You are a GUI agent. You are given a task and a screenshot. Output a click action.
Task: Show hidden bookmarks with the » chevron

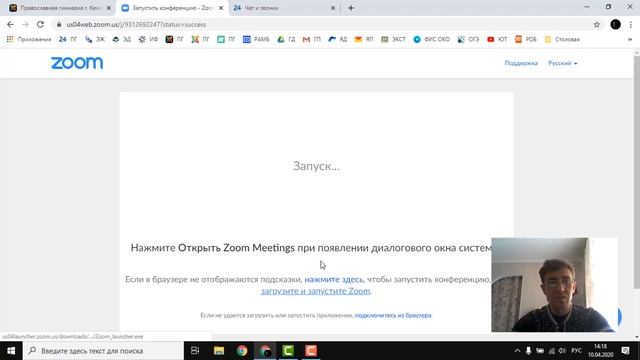pyautogui.click(x=630, y=39)
